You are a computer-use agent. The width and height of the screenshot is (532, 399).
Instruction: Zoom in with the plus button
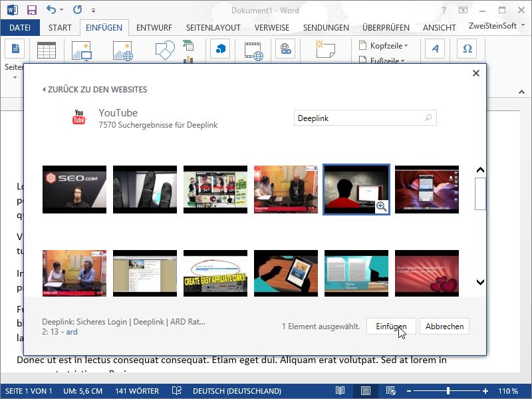[485, 391]
